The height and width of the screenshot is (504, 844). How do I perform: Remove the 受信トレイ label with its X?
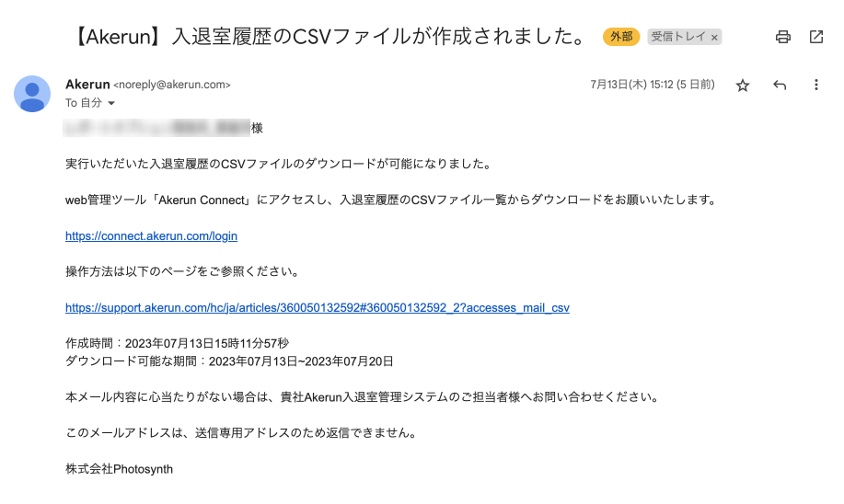tap(715, 38)
